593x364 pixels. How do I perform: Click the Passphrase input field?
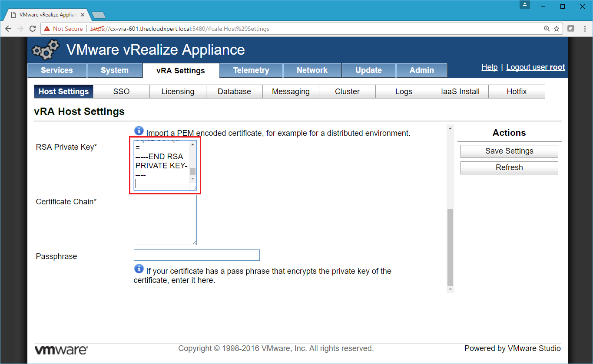click(196, 255)
